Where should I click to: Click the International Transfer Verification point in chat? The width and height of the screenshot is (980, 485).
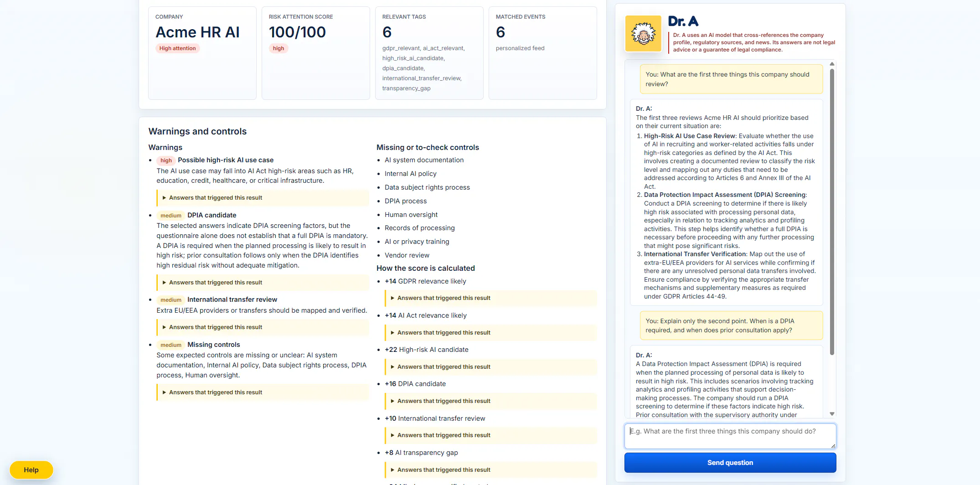[x=730, y=275]
